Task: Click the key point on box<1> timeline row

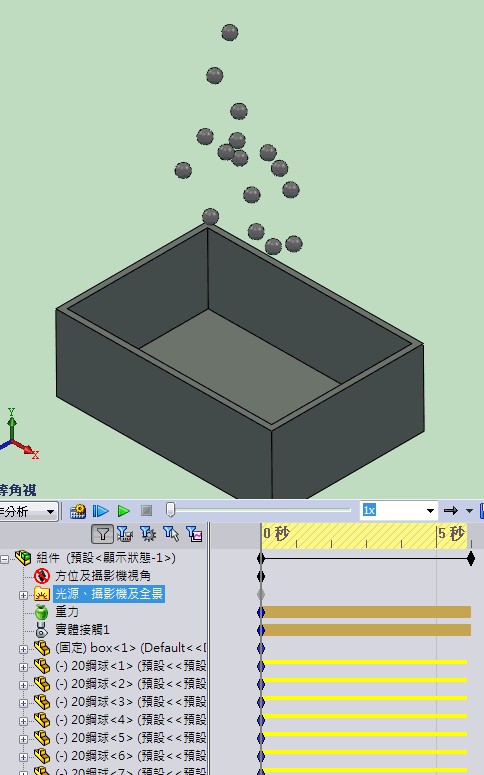Action: click(x=261, y=648)
